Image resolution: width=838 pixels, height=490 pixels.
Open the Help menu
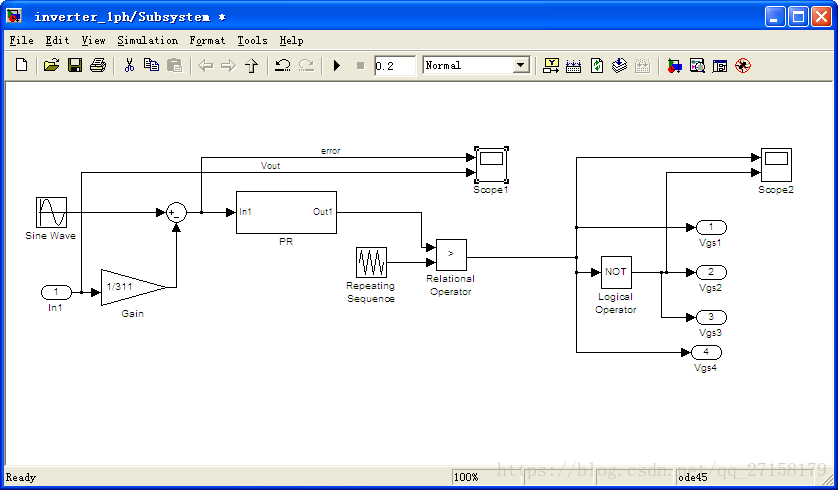(291, 41)
